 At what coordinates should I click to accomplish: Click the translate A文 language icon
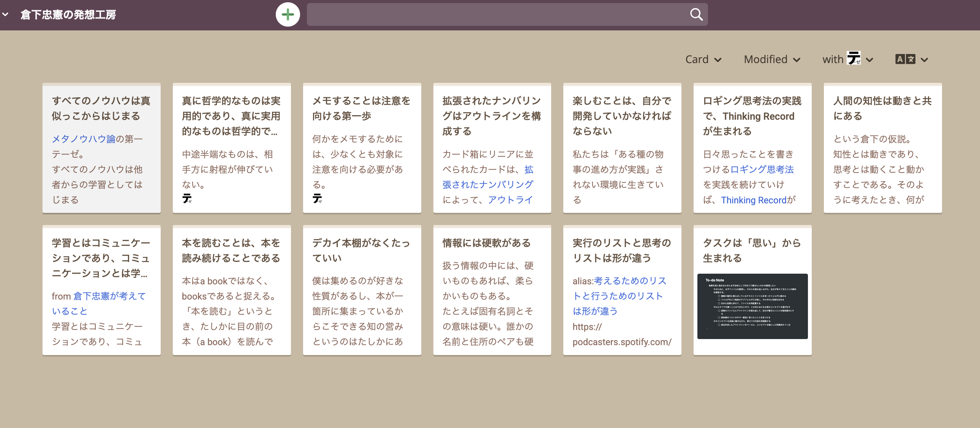[x=905, y=59]
